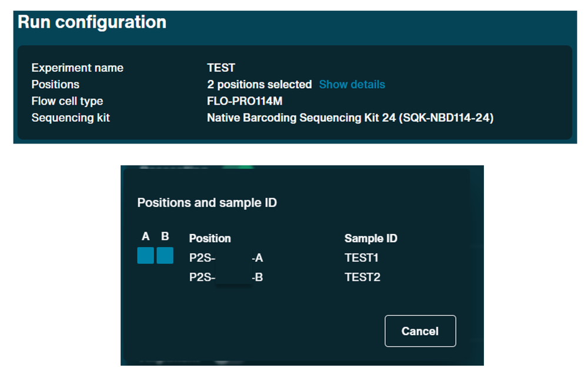Viewport: 588px width, 381px height.
Task: Click the Position column header
Action: coord(210,238)
